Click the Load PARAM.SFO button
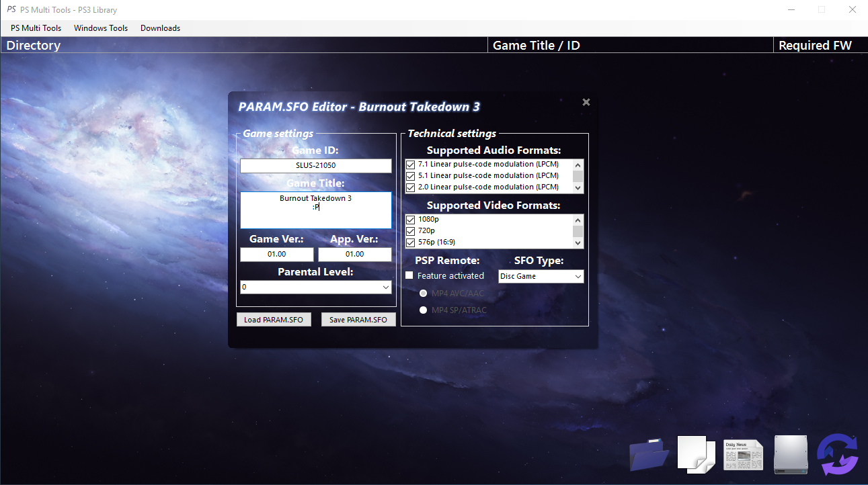 tap(274, 320)
